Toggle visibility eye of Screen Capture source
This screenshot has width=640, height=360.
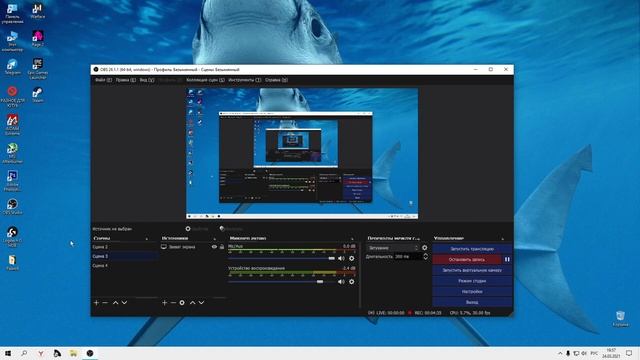pyautogui.click(x=214, y=247)
